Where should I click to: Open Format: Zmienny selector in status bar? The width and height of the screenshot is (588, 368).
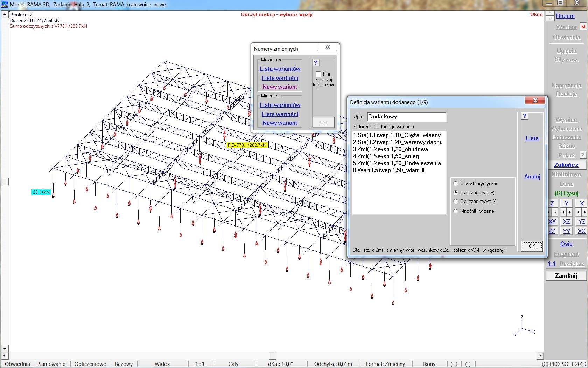point(385,364)
